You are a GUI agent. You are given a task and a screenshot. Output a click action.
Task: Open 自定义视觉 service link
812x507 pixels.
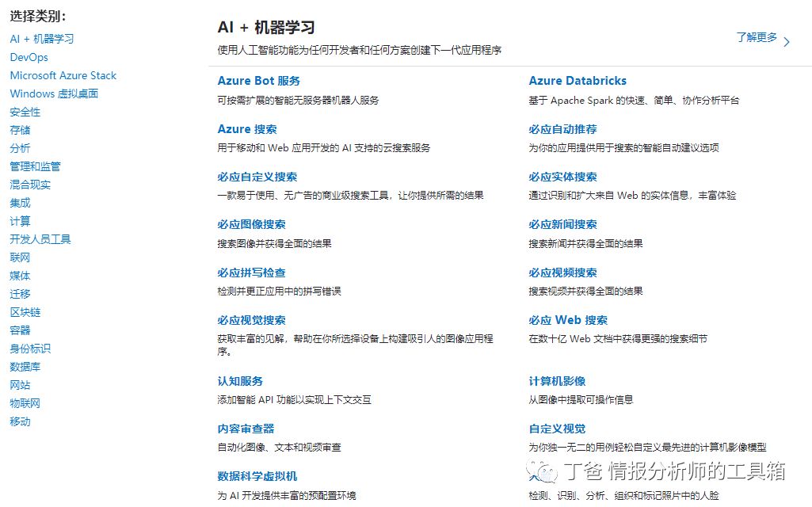[x=557, y=429]
